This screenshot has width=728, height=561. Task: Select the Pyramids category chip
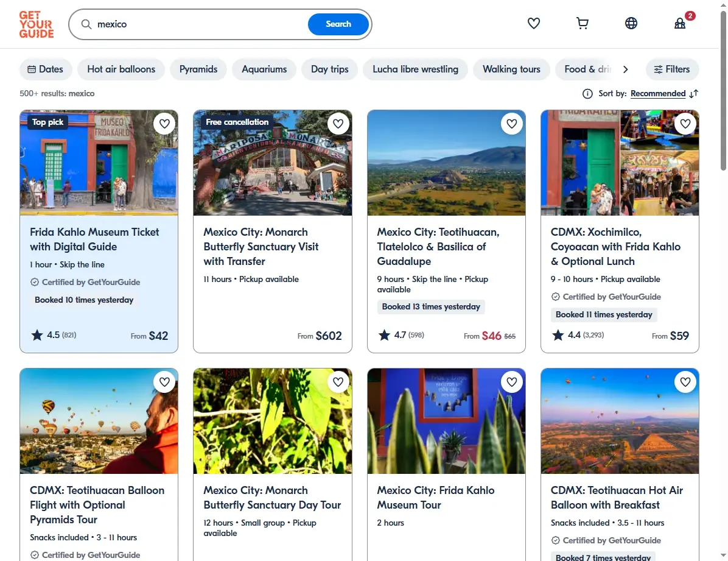[198, 69]
